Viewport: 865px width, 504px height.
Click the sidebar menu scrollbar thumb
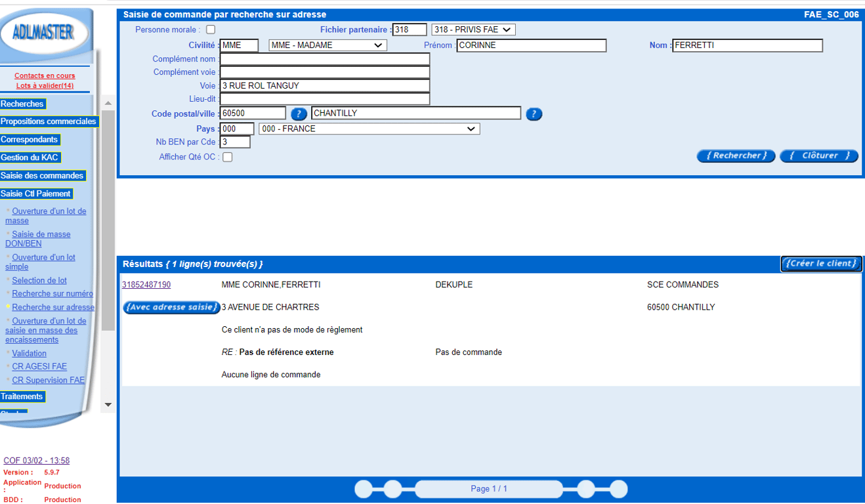coord(108,220)
